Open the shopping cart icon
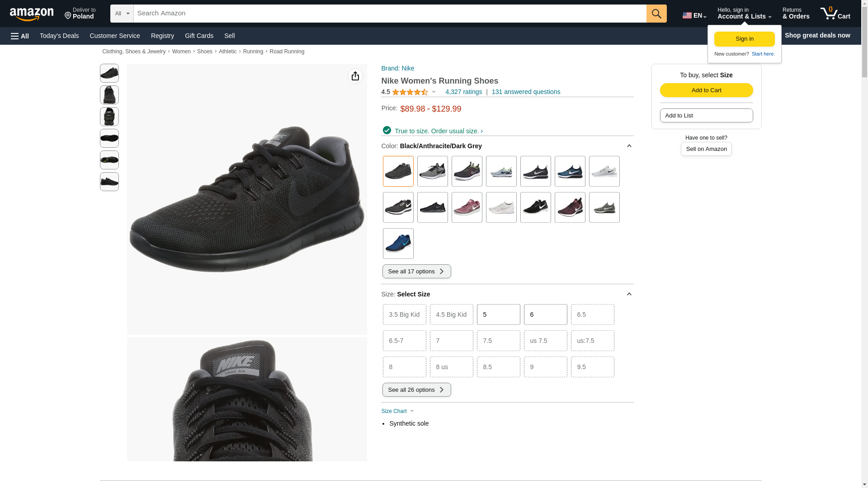Viewport: 868px width, 488px height. (x=835, y=14)
